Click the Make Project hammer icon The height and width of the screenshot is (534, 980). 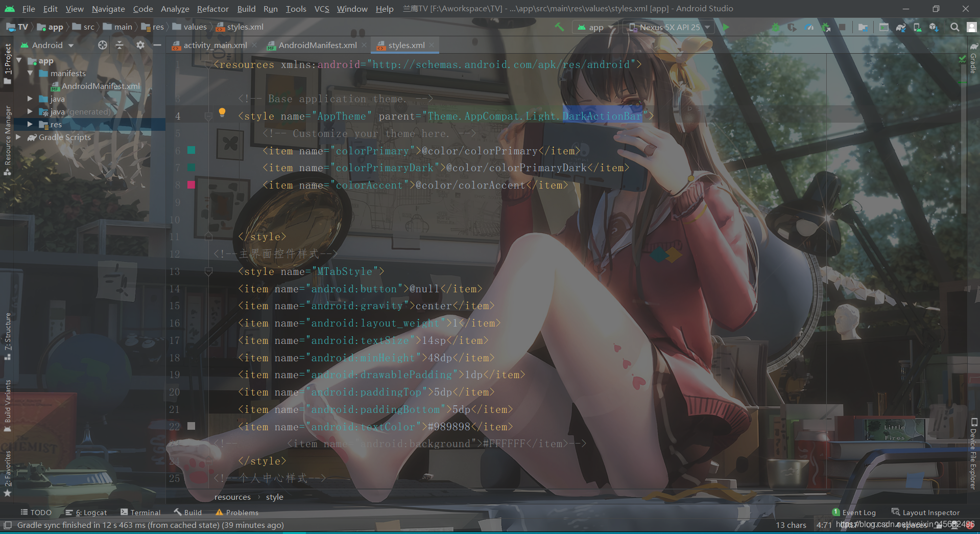[x=560, y=27]
